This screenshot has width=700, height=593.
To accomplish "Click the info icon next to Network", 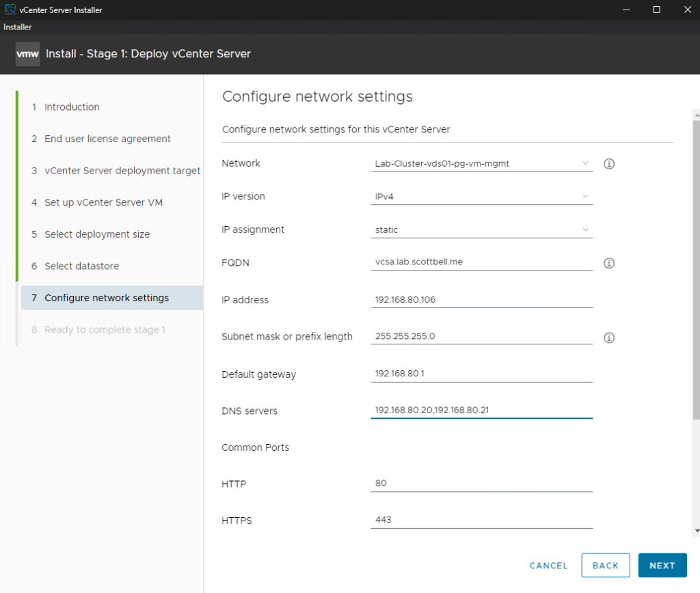I will (609, 164).
